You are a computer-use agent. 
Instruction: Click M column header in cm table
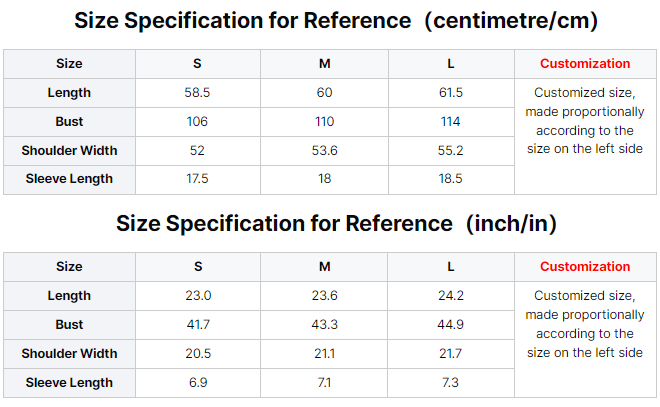[324, 63]
